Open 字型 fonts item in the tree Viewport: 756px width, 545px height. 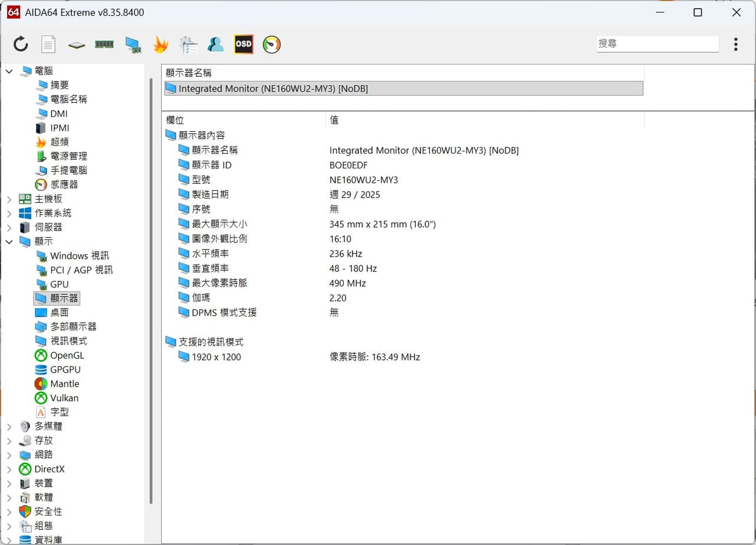(60, 412)
